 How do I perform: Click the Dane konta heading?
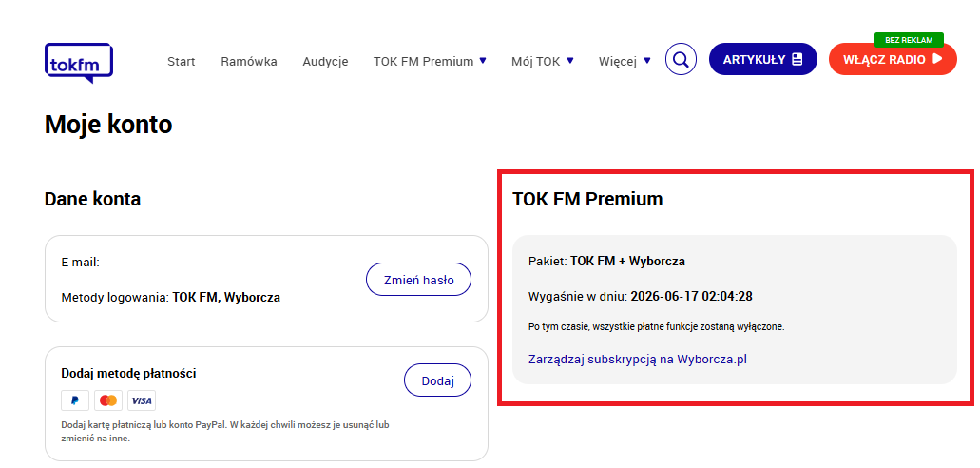(x=92, y=199)
